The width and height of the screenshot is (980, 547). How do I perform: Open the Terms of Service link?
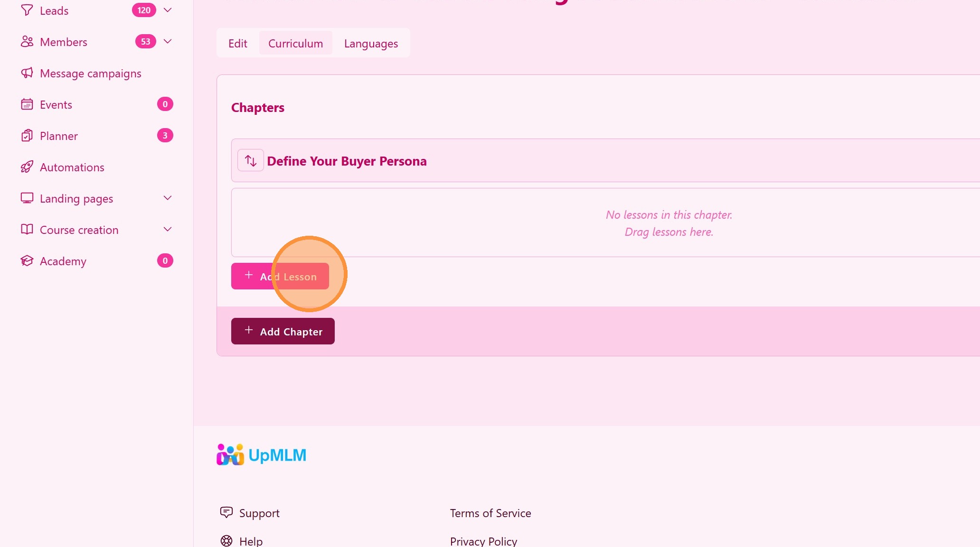pos(490,513)
